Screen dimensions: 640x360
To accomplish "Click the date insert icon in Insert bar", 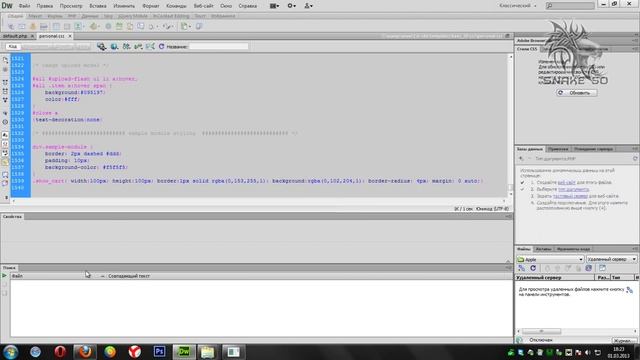I will pyautogui.click(x=119, y=27).
